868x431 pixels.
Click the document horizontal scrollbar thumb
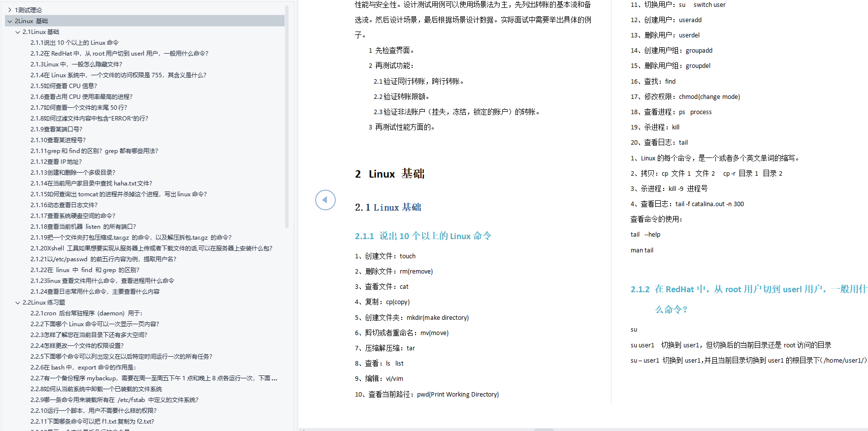point(544,430)
